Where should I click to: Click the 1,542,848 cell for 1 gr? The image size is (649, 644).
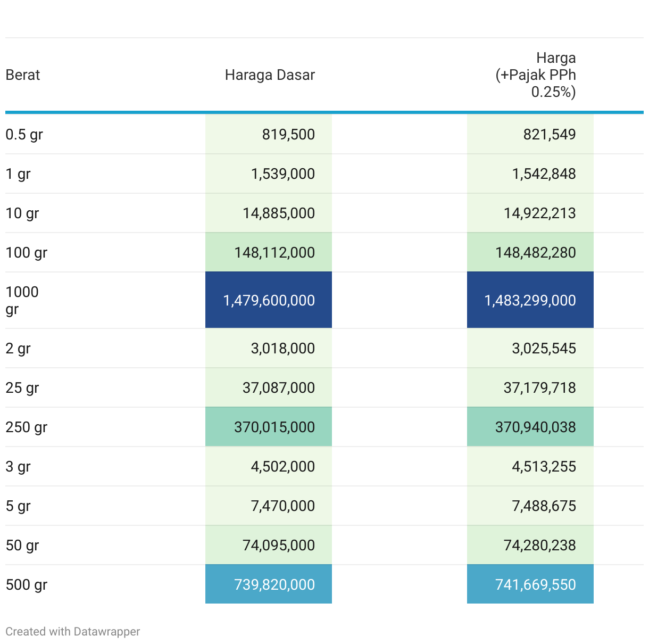click(544, 174)
